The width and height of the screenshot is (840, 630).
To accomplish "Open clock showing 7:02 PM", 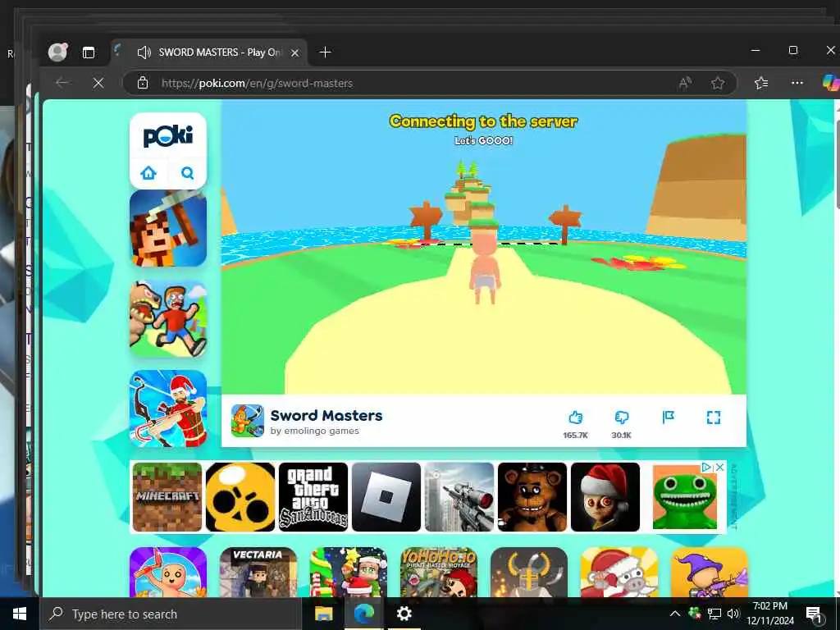I will tap(770, 614).
